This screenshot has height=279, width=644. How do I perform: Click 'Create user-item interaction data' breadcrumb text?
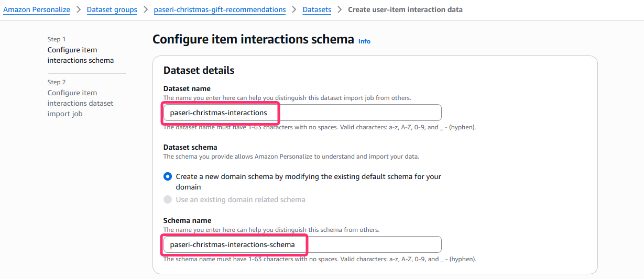(405, 9)
